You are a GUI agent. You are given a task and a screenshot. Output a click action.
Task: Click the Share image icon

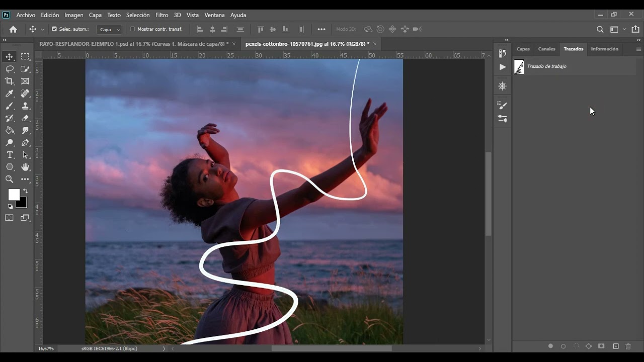635,29
